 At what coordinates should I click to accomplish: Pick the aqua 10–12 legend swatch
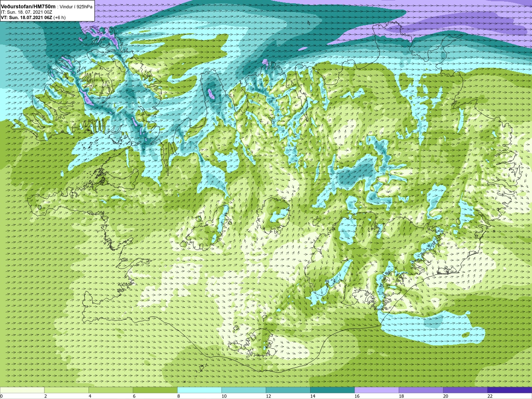tap(244, 390)
